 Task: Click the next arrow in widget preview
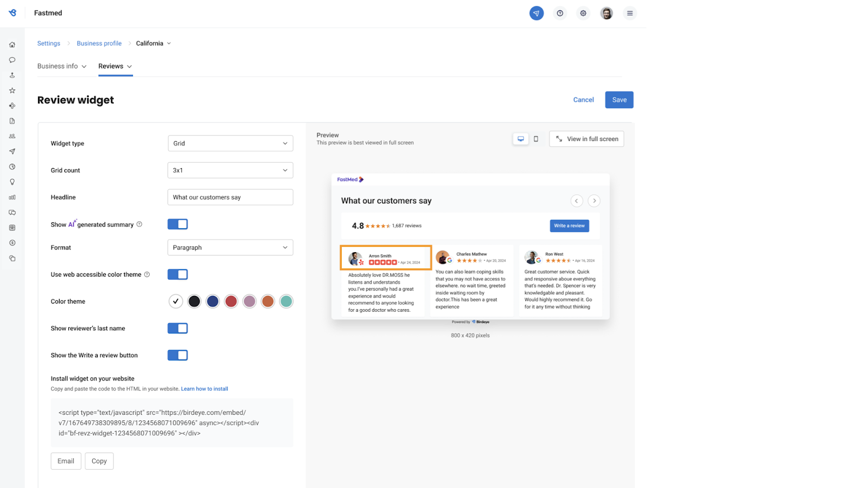(595, 201)
